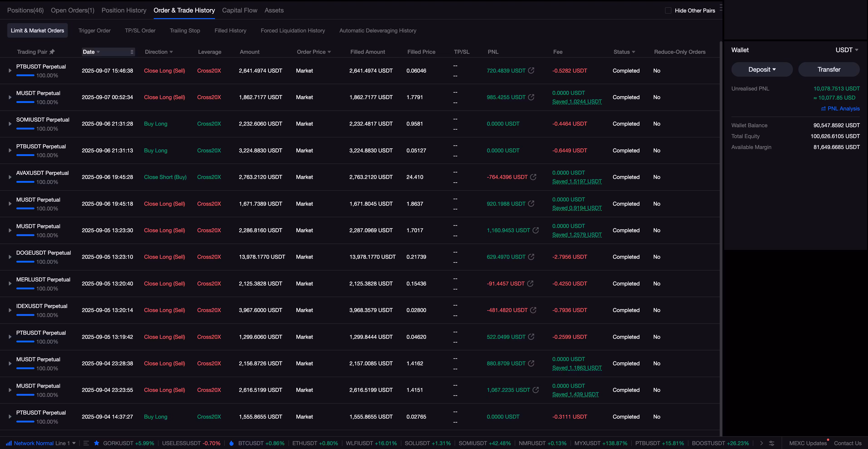This screenshot has height=449, width=868.
Task: Open share icon for AVAXUSDT -764.4396 PNL
Action: (533, 177)
